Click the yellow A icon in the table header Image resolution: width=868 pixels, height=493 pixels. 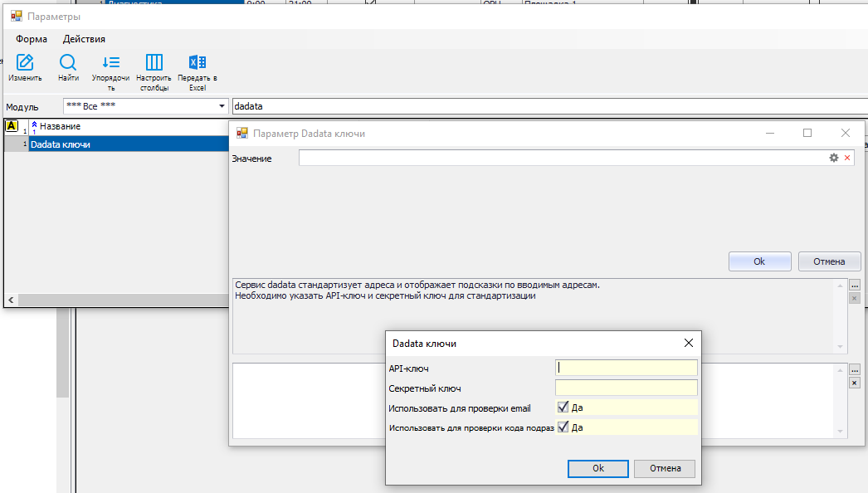[x=12, y=126]
